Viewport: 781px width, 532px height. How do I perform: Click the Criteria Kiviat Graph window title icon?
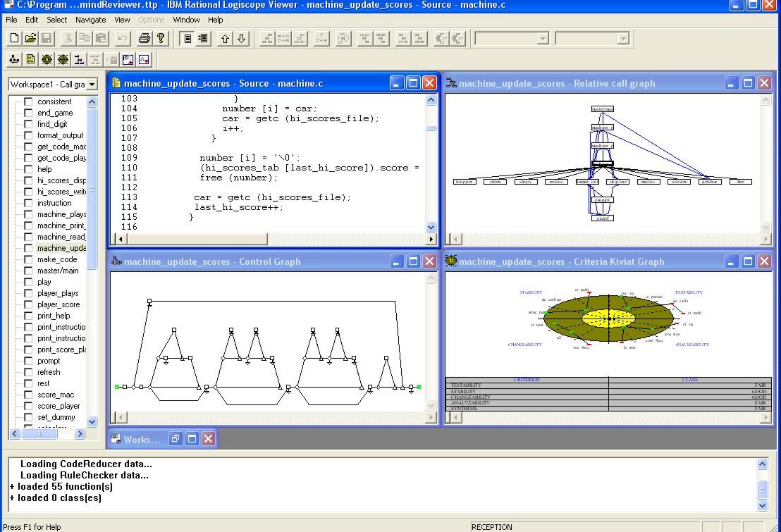coord(451,261)
